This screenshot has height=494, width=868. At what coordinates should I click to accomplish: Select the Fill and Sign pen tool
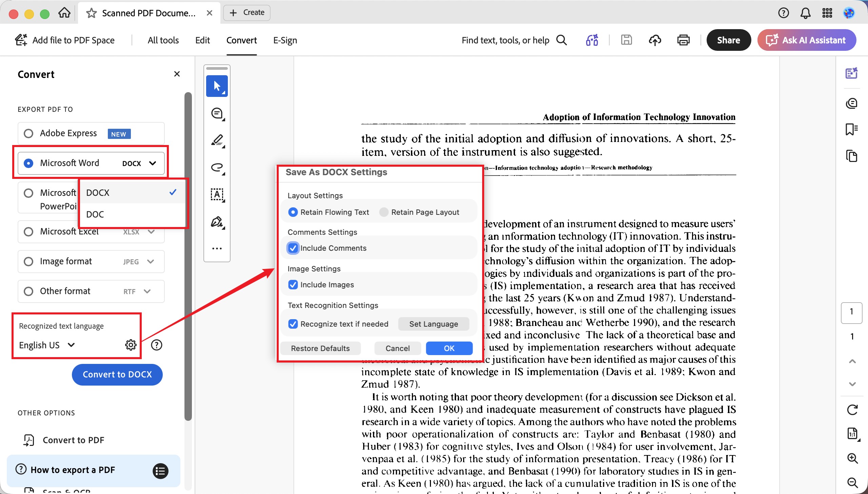[217, 222]
